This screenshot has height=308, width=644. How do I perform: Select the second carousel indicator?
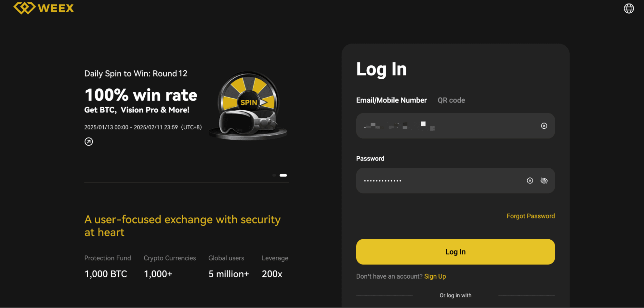coord(283,175)
